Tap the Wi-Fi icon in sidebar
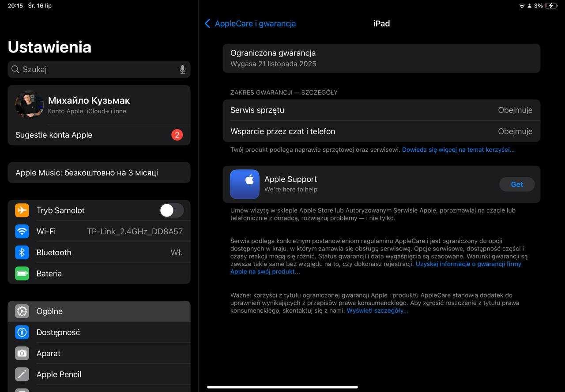Screen dimensions: 565x392 click(x=22, y=231)
